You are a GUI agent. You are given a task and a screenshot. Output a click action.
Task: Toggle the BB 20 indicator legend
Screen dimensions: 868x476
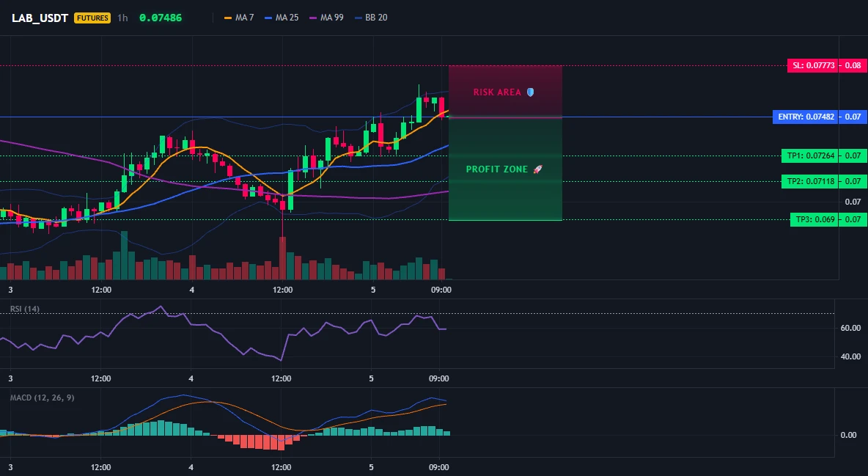pos(371,18)
